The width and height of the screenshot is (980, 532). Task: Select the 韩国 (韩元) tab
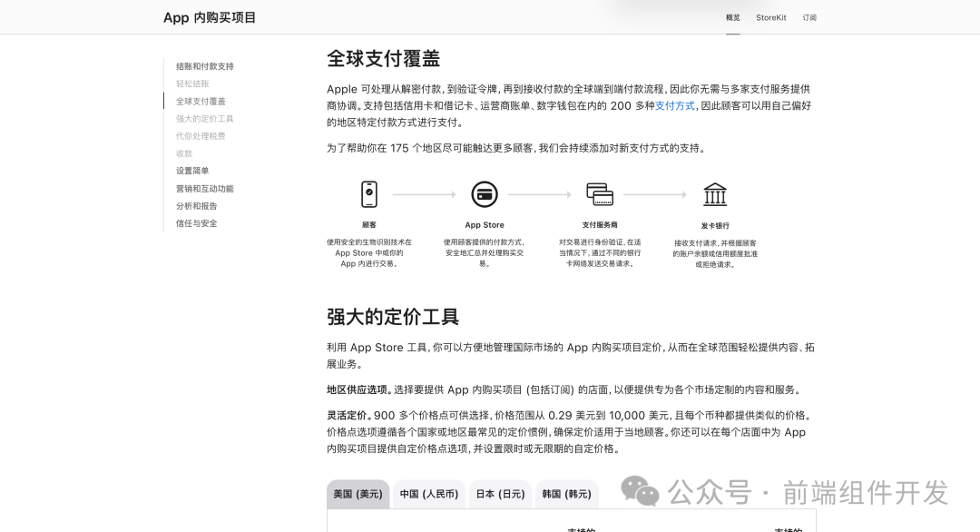[566, 495]
